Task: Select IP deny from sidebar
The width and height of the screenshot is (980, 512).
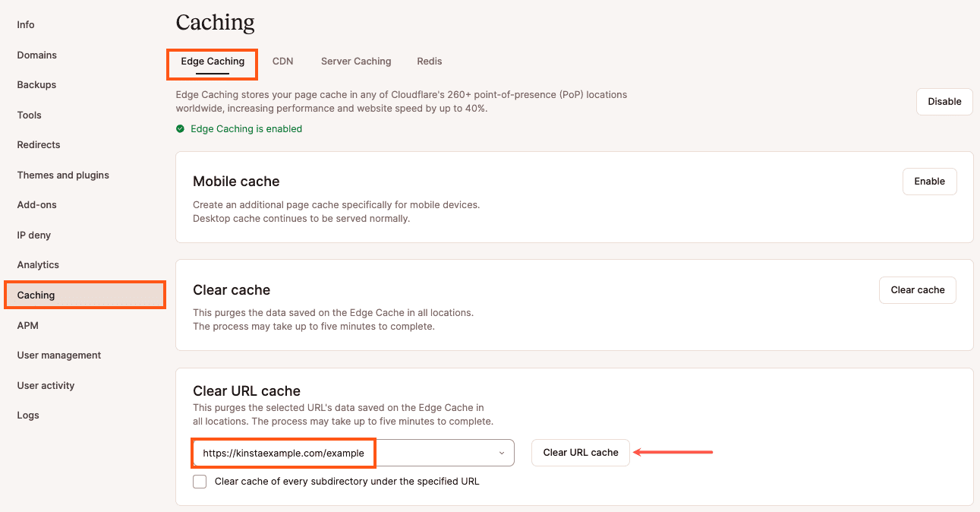Action: [34, 235]
